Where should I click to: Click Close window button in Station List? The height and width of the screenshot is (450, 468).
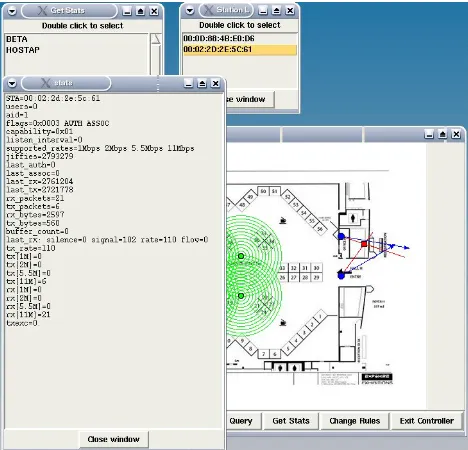click(x=250, y=99)
